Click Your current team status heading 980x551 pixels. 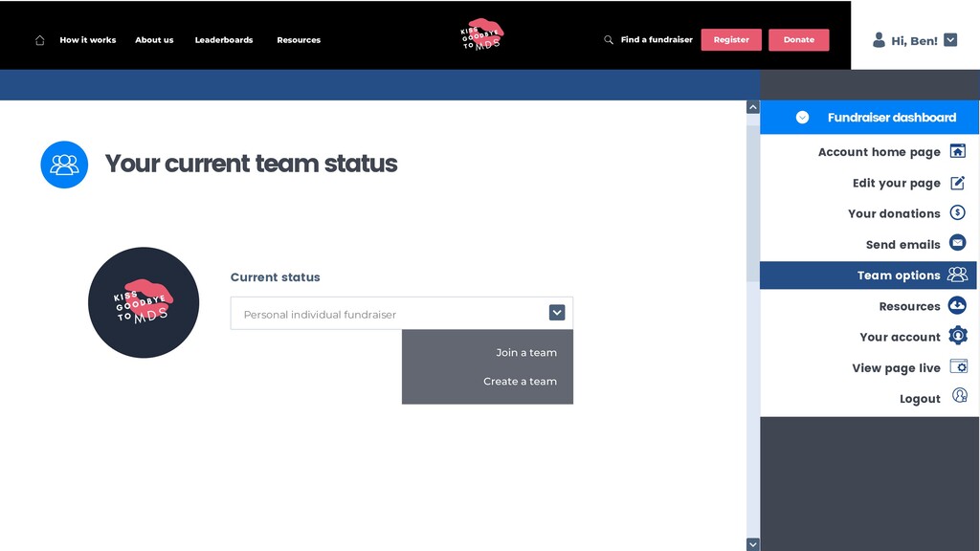click(x=252, y=164)
